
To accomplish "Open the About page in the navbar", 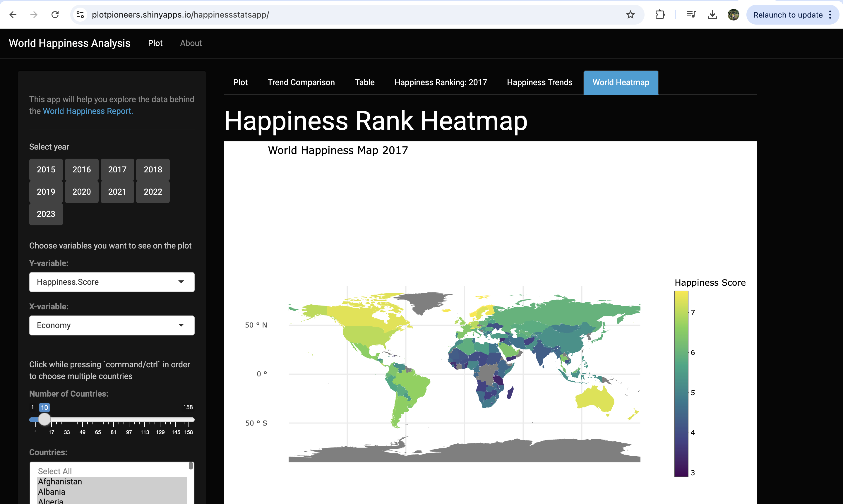I will [191, 43].
